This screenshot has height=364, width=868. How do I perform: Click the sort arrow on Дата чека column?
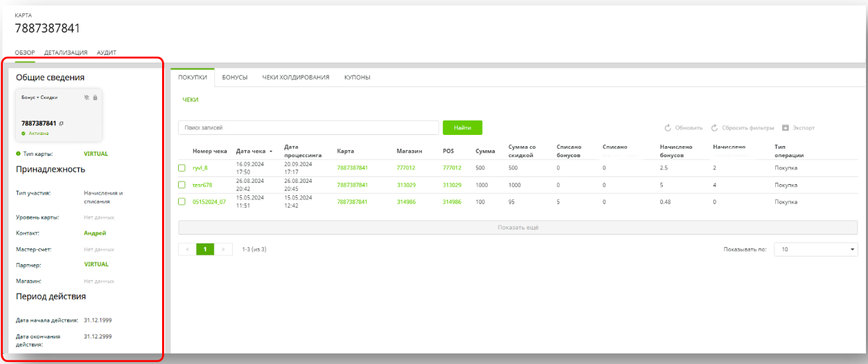(270, 151)
